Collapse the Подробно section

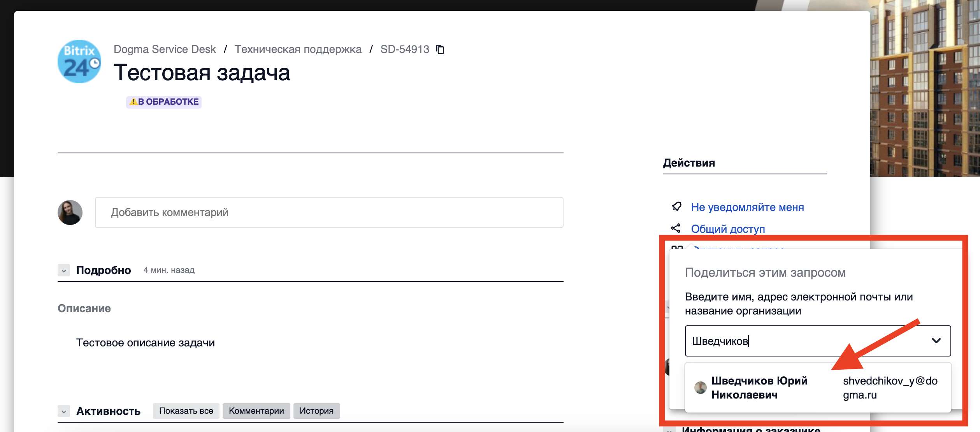64,270
